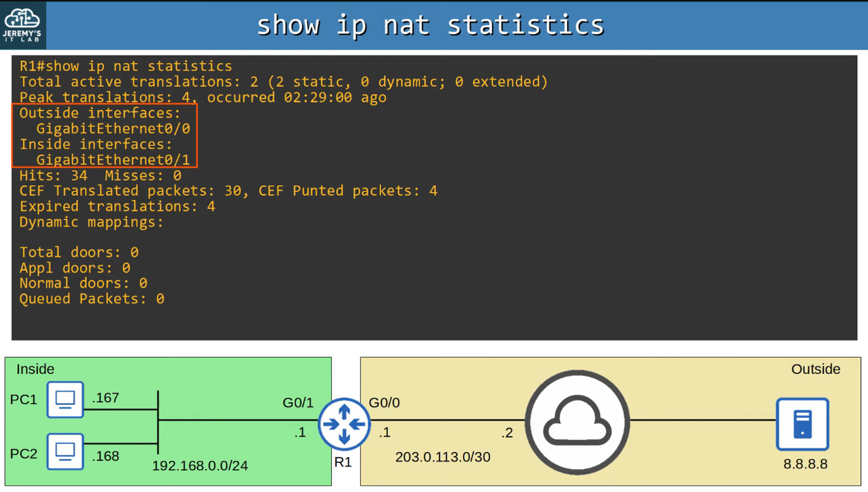Click the GigabitEthernet0/0 outside interface line

point(113,129)
